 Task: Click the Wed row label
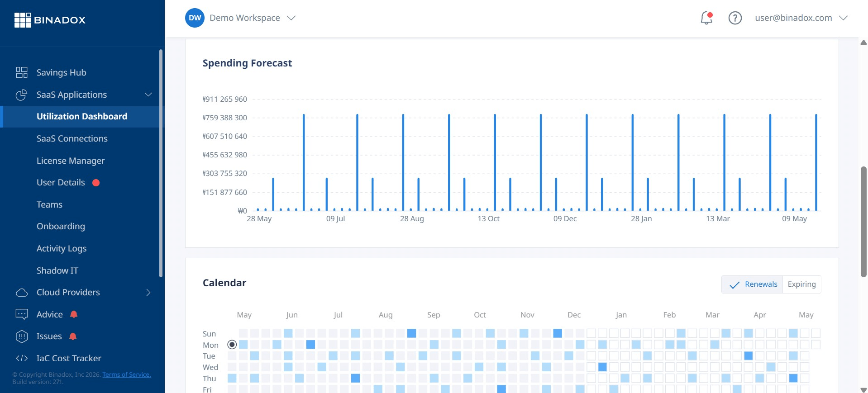[x=210, y=367]
